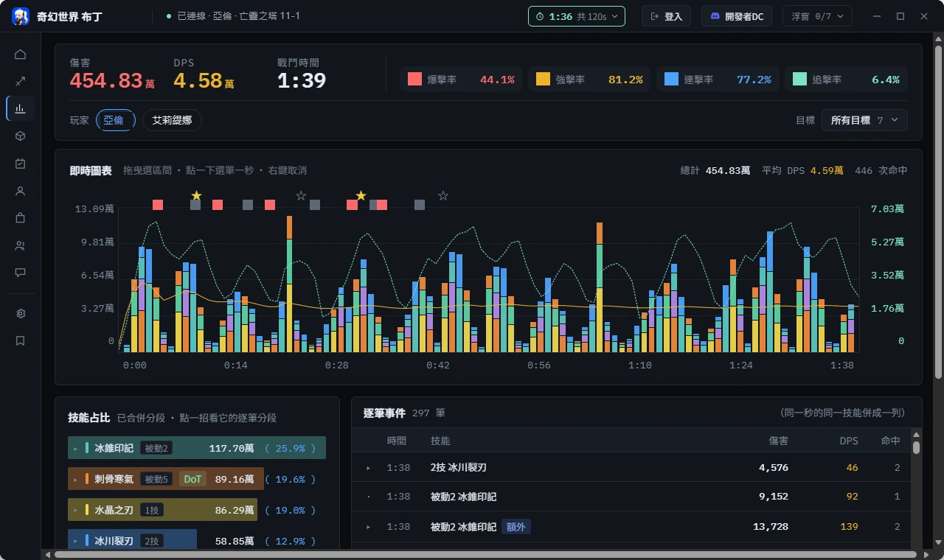Image resolution: width=944 pixels, height=560 pixels.
Task: Open the 浮窗 0/7 dropdown
Action: pyautogui.click(x=818, y=16)
